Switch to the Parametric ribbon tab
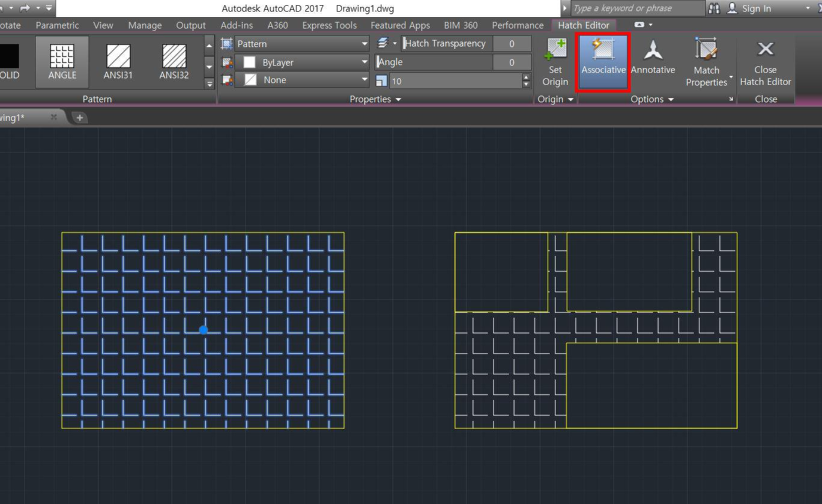This screenshot has height=504, width=822. click(x=57, y=25)
